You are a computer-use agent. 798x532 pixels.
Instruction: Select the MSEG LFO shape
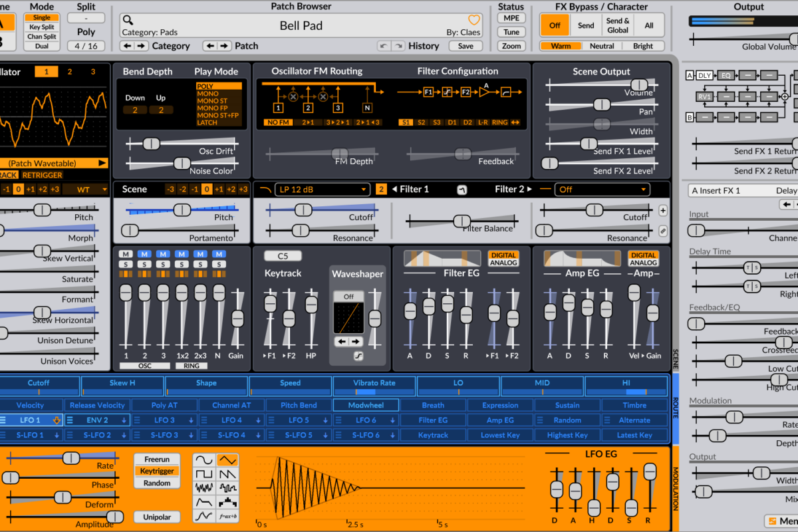[204, 516]
